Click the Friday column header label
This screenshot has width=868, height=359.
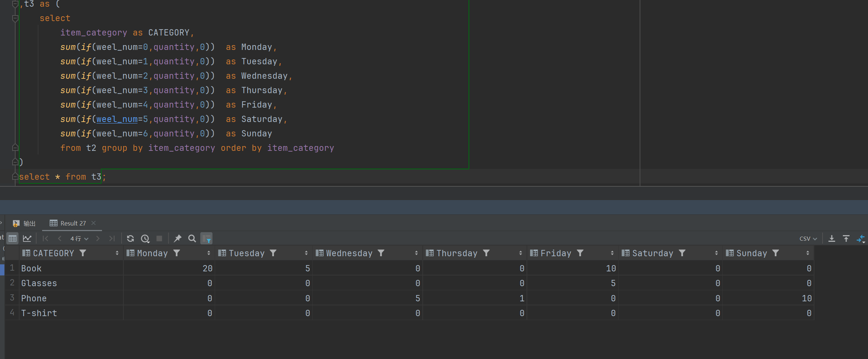tap(556, 253)
